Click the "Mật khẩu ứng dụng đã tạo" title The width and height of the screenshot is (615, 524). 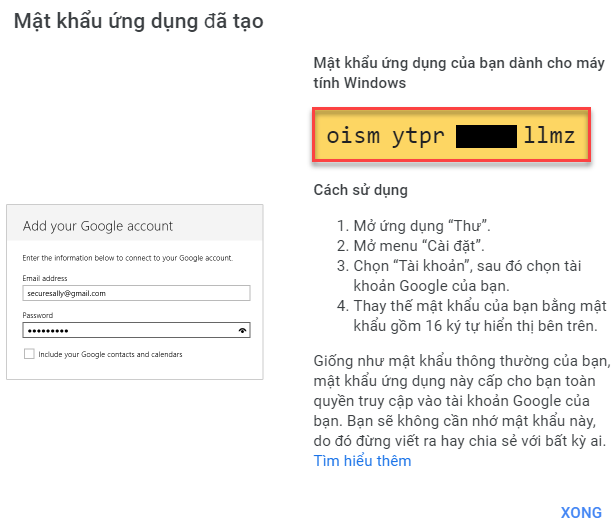point(139,21)
